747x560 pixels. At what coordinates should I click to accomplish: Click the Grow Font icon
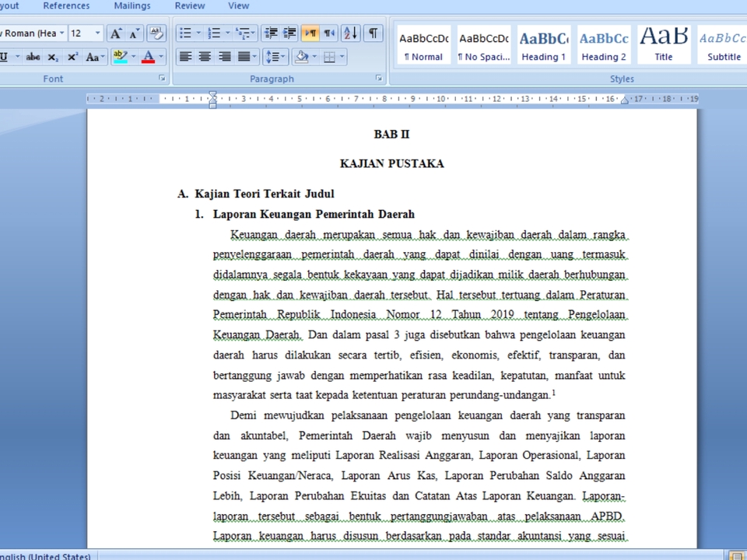115,33
